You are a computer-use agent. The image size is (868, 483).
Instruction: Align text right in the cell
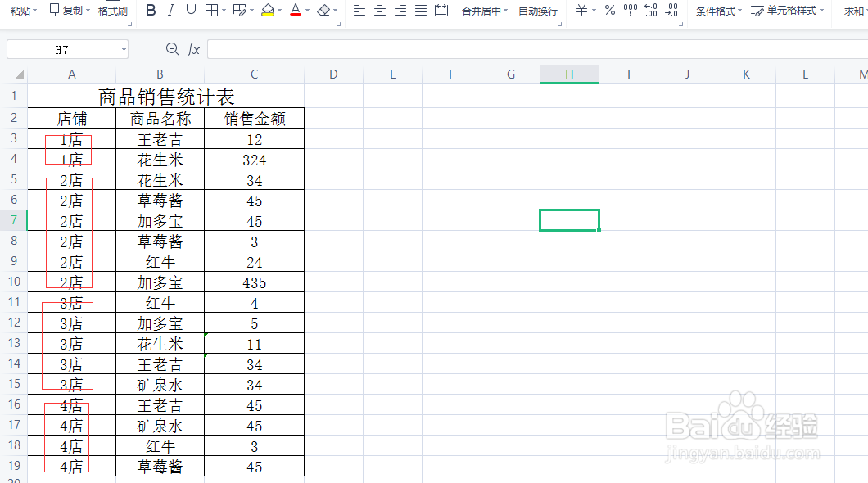(x=400, y=10)
